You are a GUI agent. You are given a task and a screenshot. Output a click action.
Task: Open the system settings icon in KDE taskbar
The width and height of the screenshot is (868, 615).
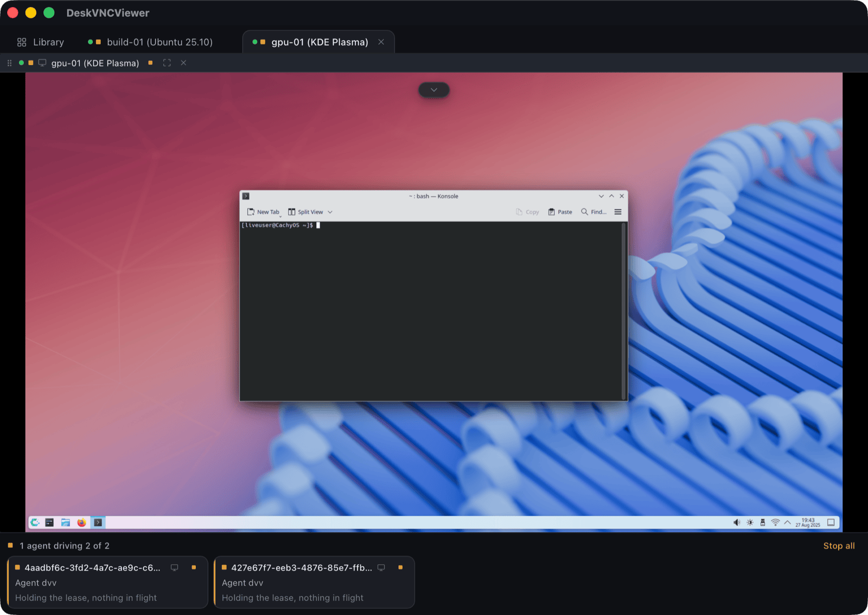coord(49,522)
